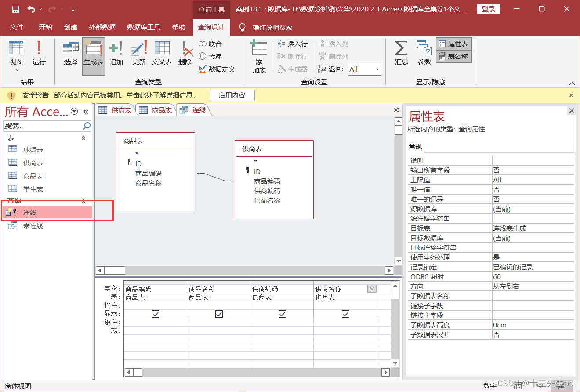Select 供商编码 field in 供商表 box

pos(267,191)
